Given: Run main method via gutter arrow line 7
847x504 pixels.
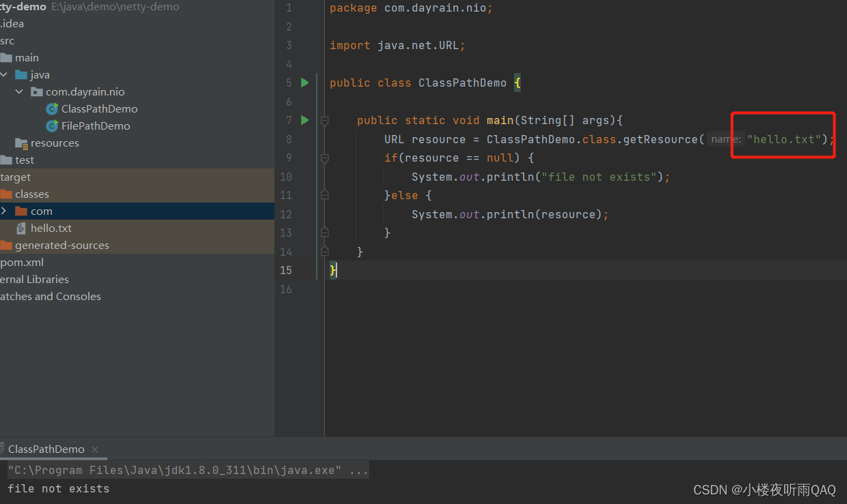Looking at the screenshot, I should point(305,120).
